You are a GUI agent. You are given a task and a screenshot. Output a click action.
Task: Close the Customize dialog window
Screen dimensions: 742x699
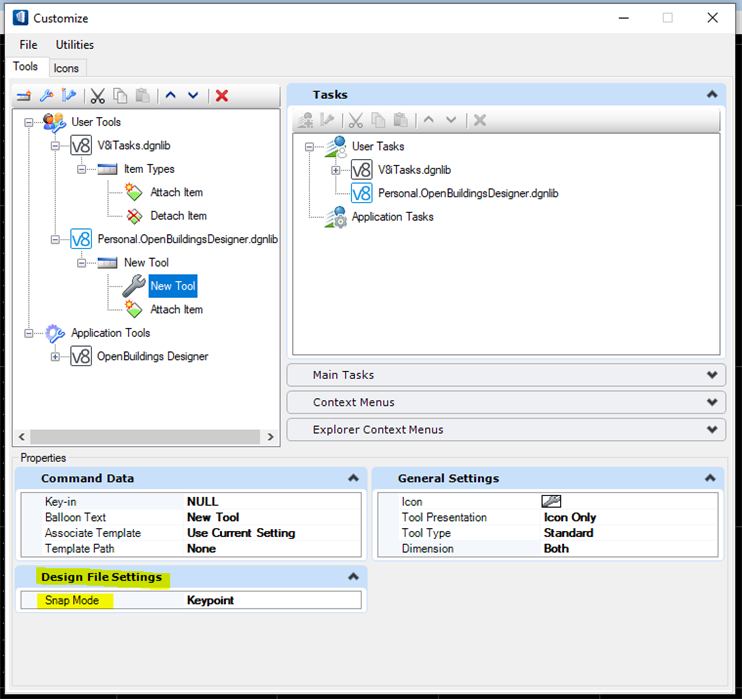pos(712,18)
